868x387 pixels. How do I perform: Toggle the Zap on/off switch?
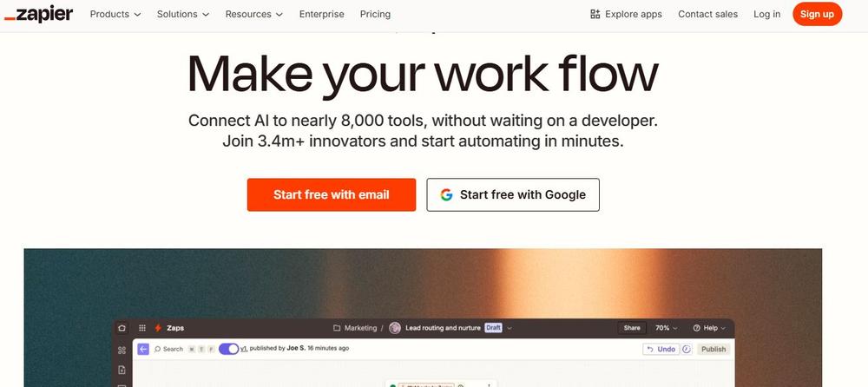click(229, 349)
